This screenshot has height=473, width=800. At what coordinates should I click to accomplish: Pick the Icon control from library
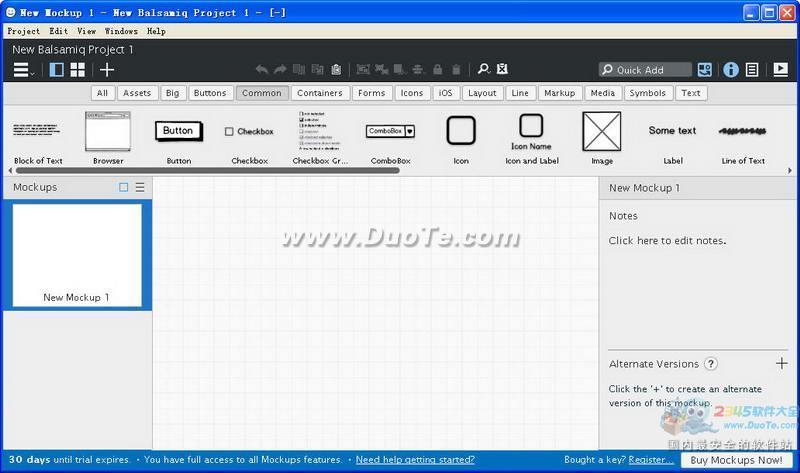(x=461, y=138)
